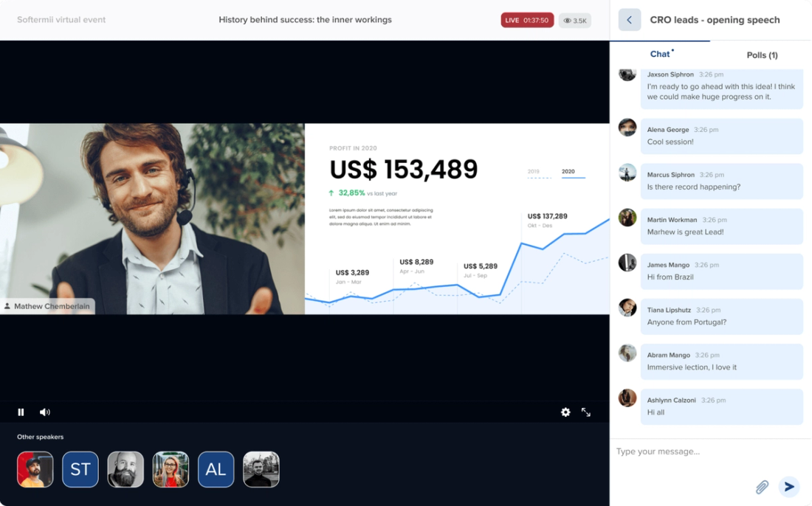The image size is (812, 506).
Task: Click the Softermii virtual event title
Action: tap(61, 20)
